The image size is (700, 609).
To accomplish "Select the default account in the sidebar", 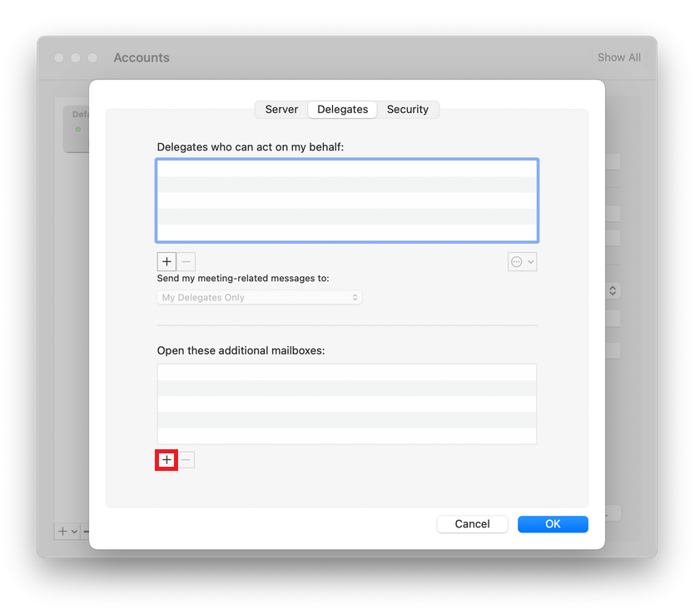I will click(x=77, y=128).
